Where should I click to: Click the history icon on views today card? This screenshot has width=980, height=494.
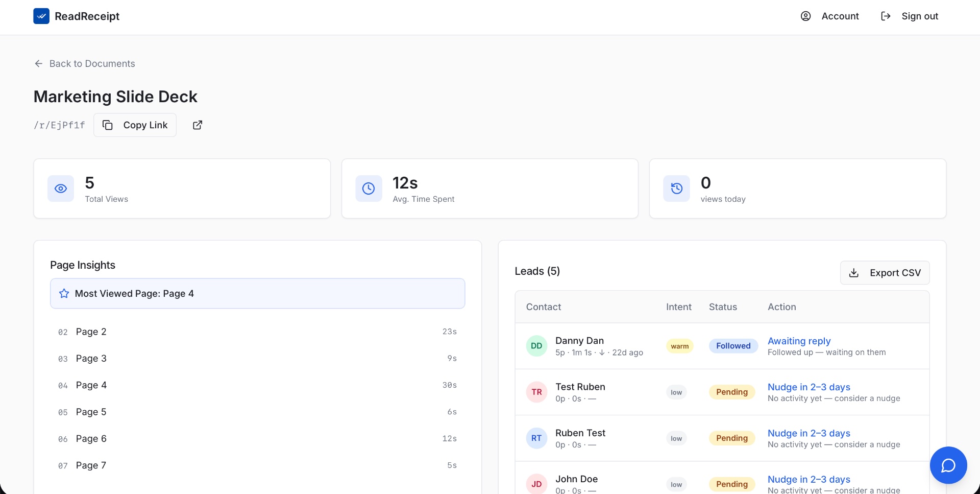[x=676, y=189]
